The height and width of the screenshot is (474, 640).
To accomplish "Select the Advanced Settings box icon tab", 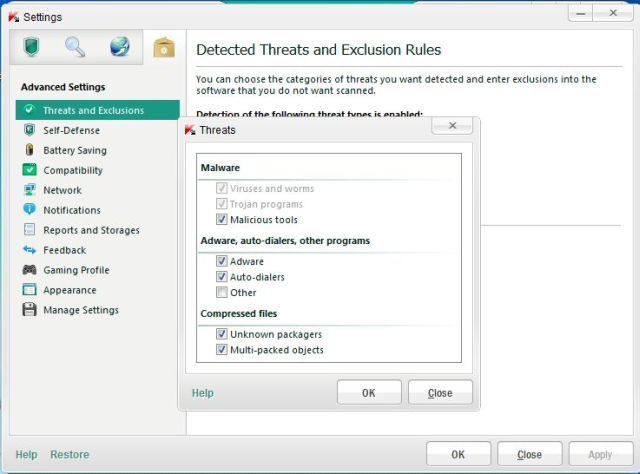I will coord(163,47).
